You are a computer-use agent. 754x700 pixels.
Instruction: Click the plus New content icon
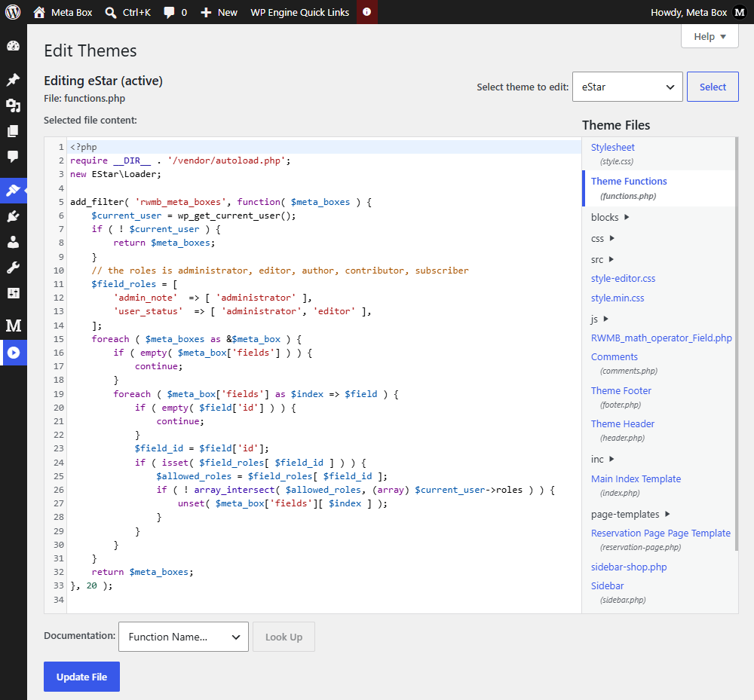[x=206, y=13]
